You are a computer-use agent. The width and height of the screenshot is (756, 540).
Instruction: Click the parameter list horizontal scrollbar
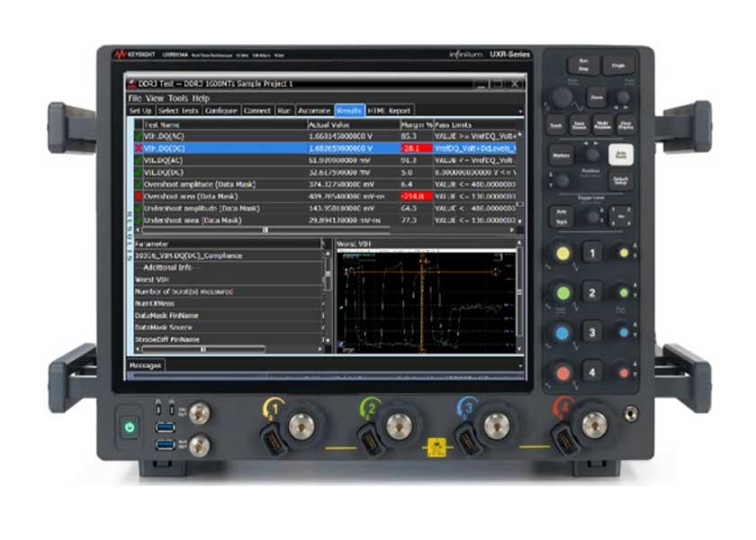pos(203,348)
